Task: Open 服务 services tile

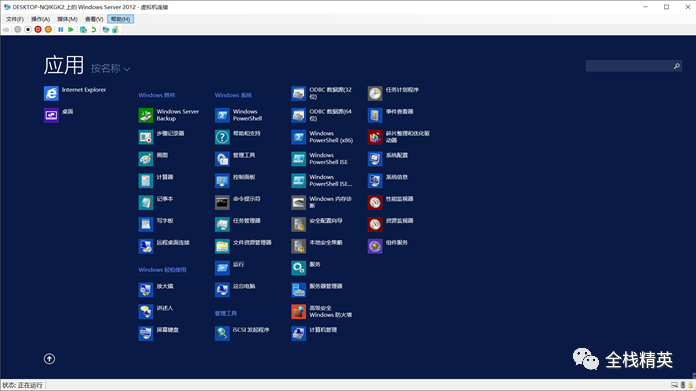Action: 306,267
